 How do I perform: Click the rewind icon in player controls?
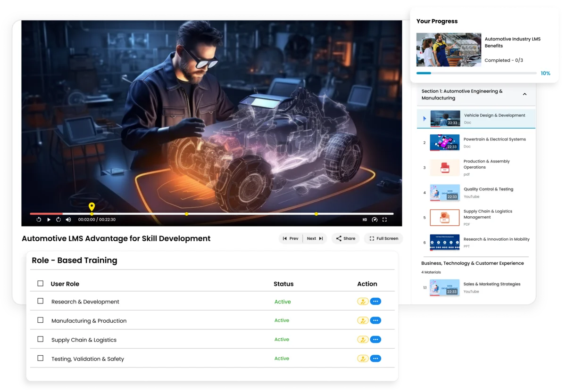(x=39, y=220)
